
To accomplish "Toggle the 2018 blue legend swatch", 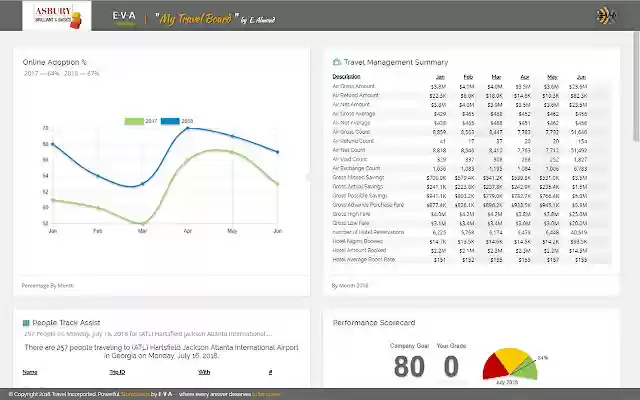I will click(170, 121).
